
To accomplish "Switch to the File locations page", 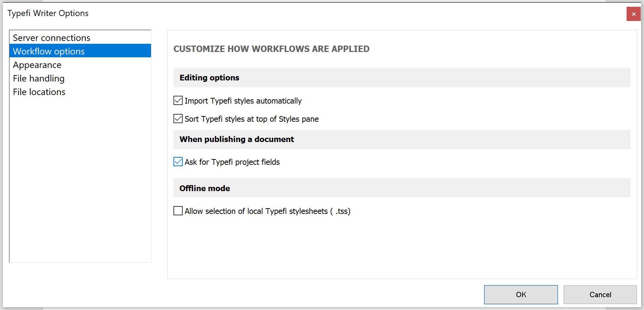I will [x=80, y=92].
